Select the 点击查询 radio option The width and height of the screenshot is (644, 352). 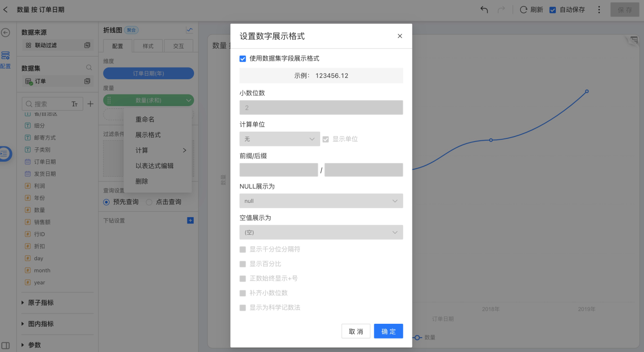click(x=149, y=202)
